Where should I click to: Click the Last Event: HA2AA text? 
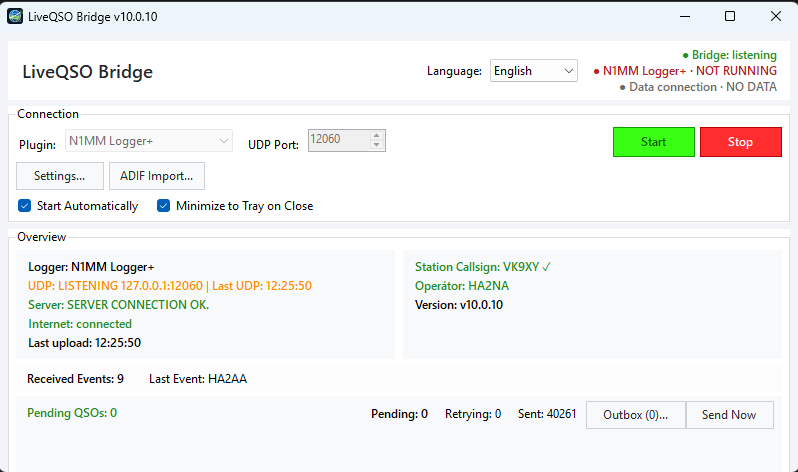(x=198, y=379)
